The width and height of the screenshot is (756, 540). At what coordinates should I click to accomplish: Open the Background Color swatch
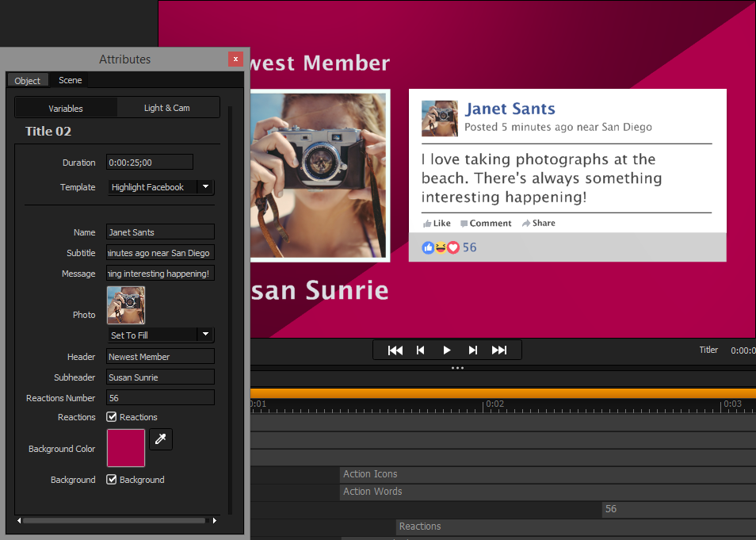126,448
